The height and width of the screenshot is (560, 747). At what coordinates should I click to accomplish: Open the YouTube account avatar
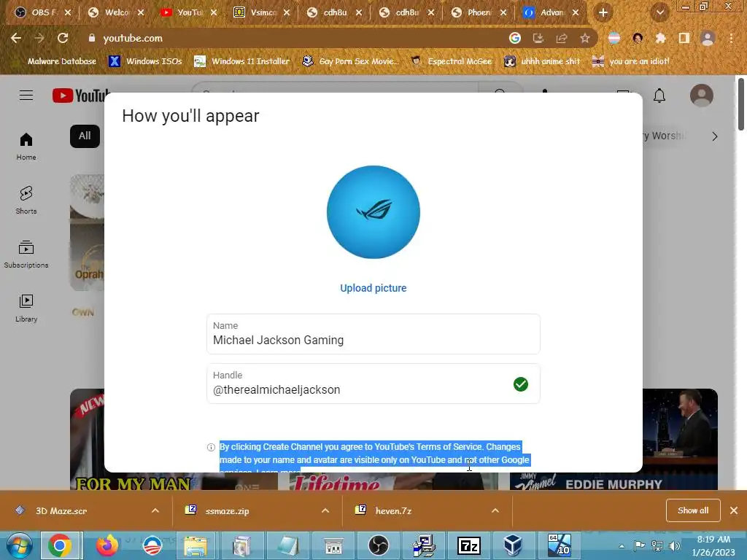(702, 96)
